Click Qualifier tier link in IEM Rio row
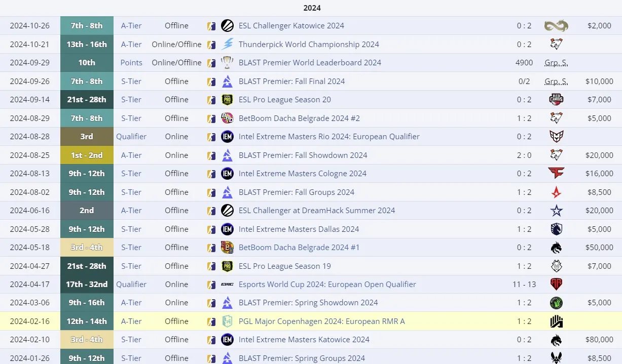622x364 pixels. [131, 137]
